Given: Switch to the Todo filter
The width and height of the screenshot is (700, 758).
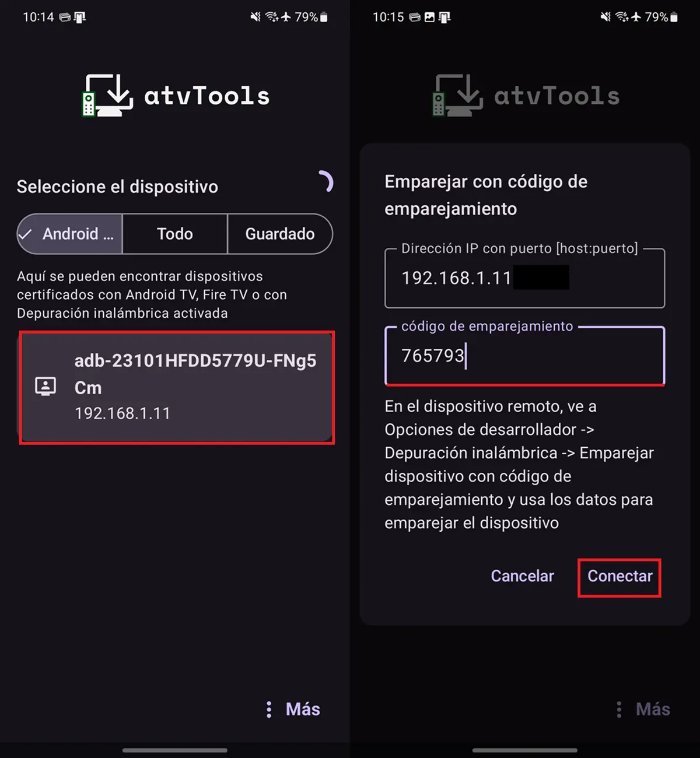Looking at the screenshot, I should [x=175, y=234].
